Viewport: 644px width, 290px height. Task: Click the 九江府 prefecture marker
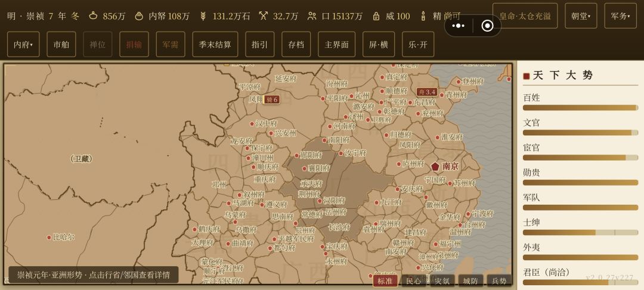click(377, 202)
